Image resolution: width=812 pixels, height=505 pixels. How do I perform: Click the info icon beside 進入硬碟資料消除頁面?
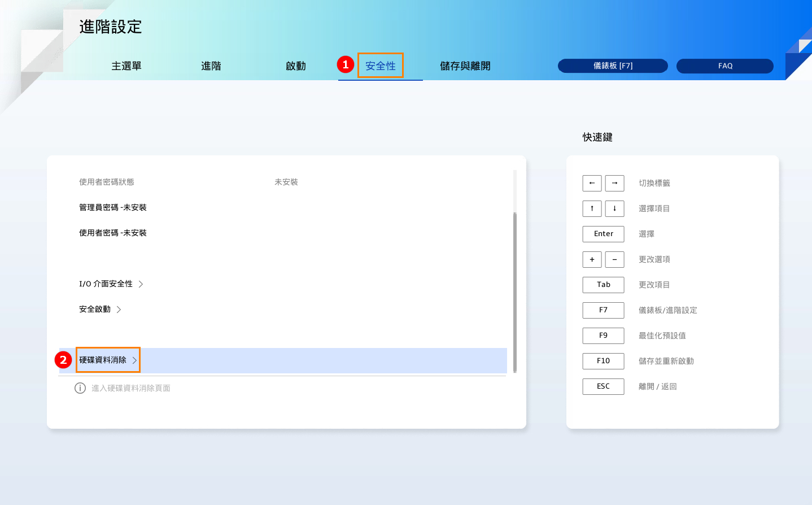(x=80, y=388)
